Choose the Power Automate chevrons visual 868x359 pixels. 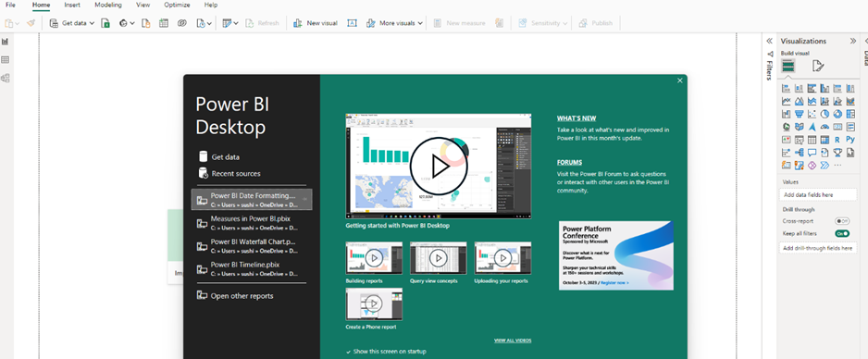[825, 165]
